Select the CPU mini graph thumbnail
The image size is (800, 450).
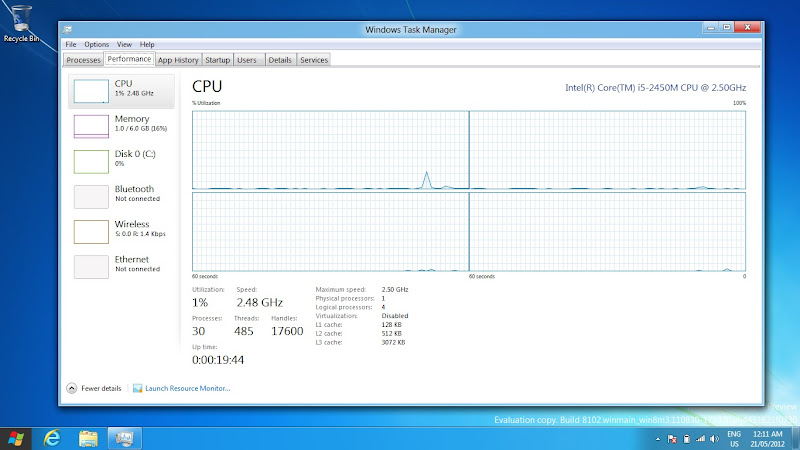click(x=91, y=91)
